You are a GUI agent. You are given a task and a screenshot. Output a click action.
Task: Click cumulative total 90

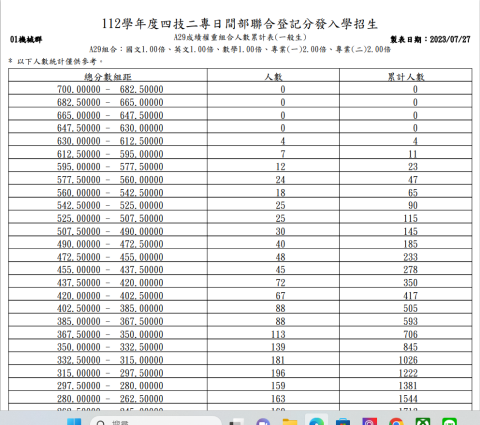pyautogui.click(x=413, y=205)
